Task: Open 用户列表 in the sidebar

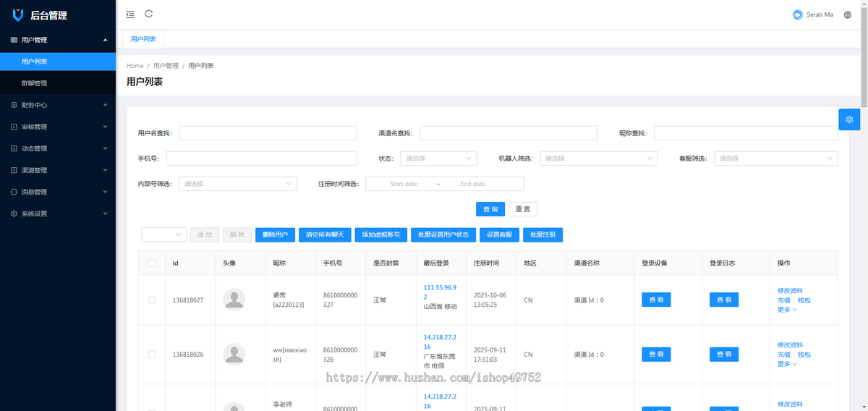Action: pos(58,62)
